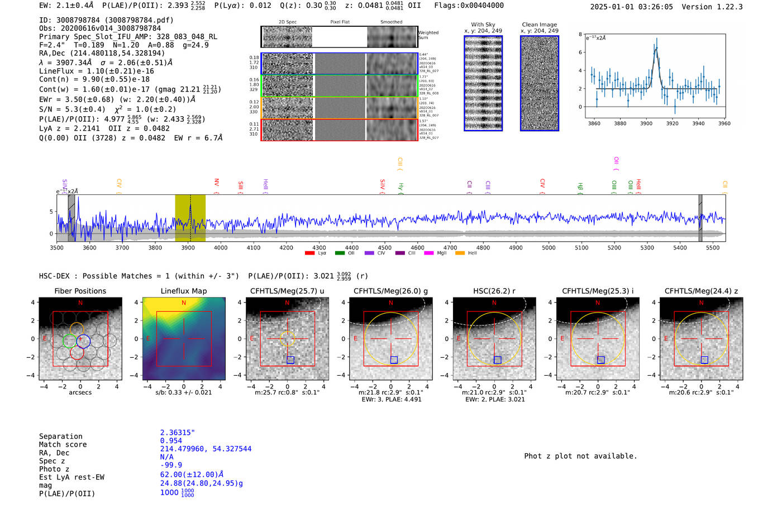The height and width of the screenshot is (532, 782).
Task: Click the z: 0.0481 OII header value
Action: coord(383,6)
